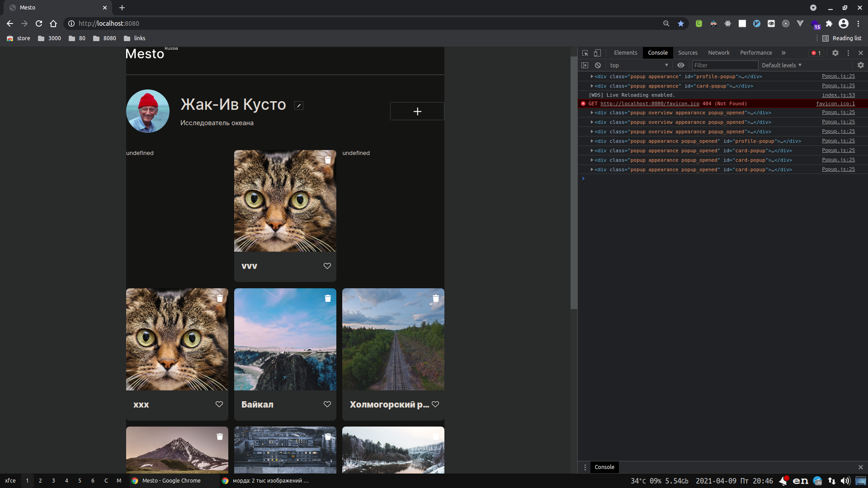
Task: Toggle the live expression eye icon
Action: pos(681,65)
